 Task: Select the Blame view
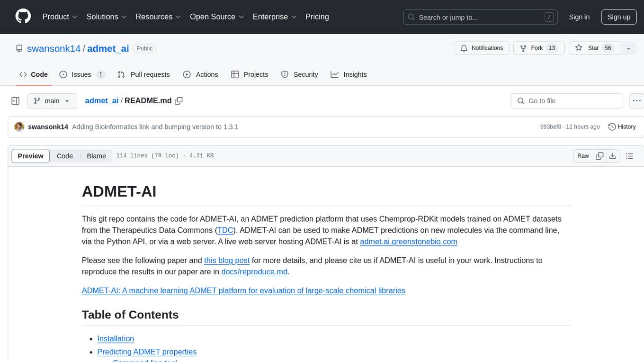coord(97,156)
